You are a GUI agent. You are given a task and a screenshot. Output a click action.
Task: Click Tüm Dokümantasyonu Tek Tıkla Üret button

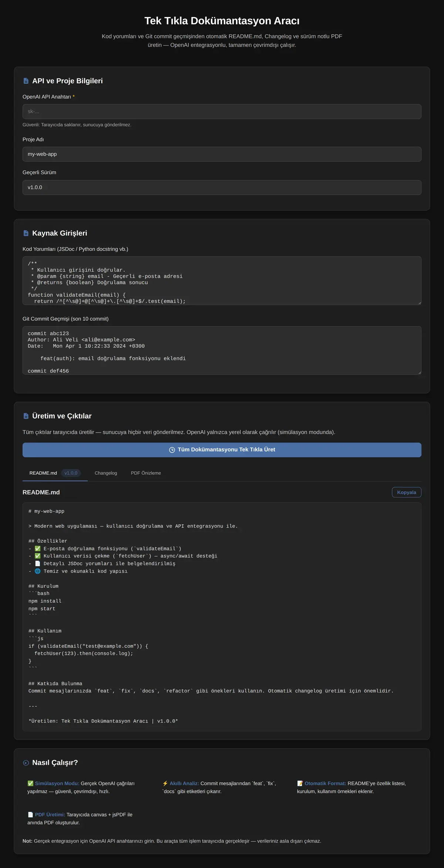pos(222,450)
